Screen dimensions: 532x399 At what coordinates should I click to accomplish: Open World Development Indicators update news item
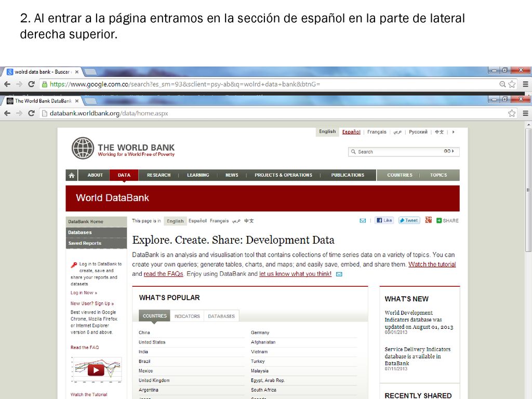pos(419,320)
